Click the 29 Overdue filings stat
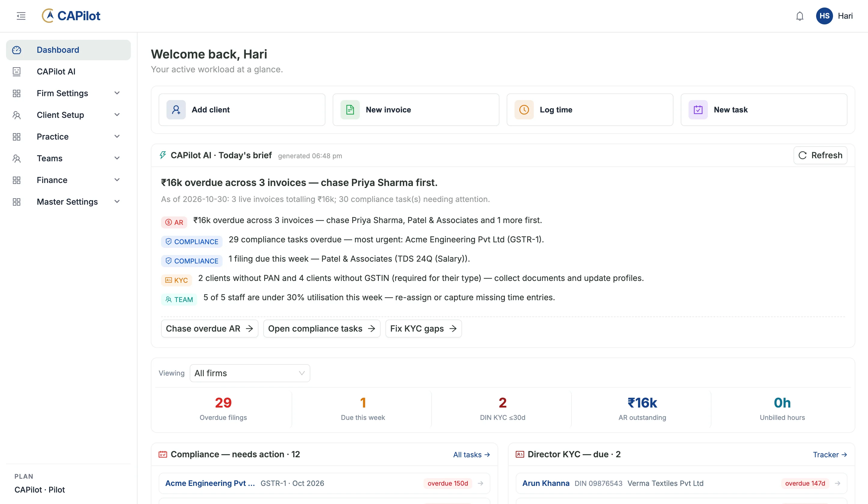The height and width of the screenshot is (504, 868). 223,409
